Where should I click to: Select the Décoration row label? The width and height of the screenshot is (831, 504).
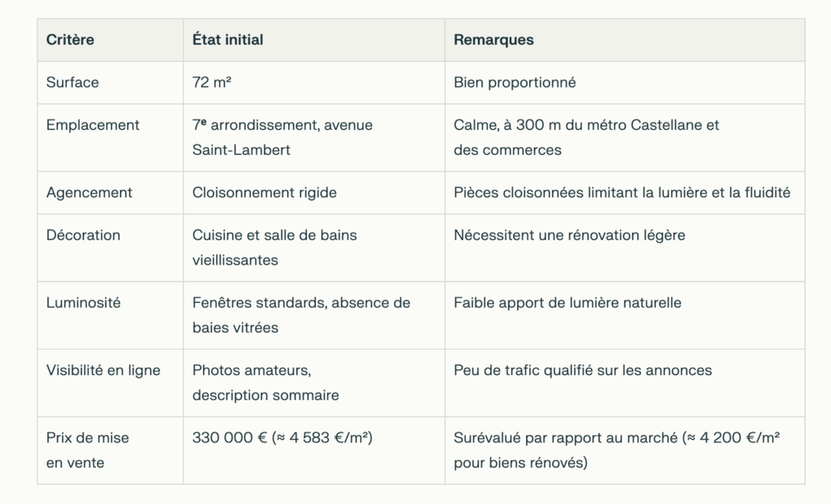84,235
